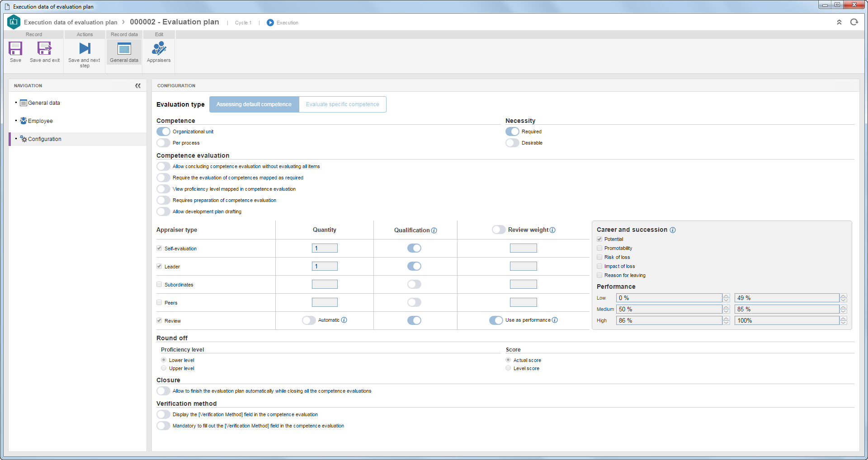
Task: Check Impact of loss checkbox
Action: pos(599,266)
